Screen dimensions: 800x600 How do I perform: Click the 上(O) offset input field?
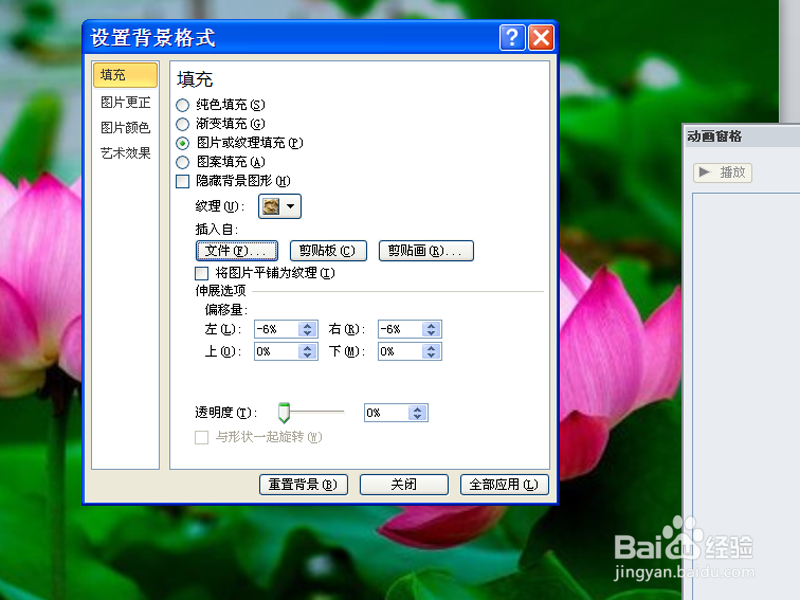[x=276, y=352]
